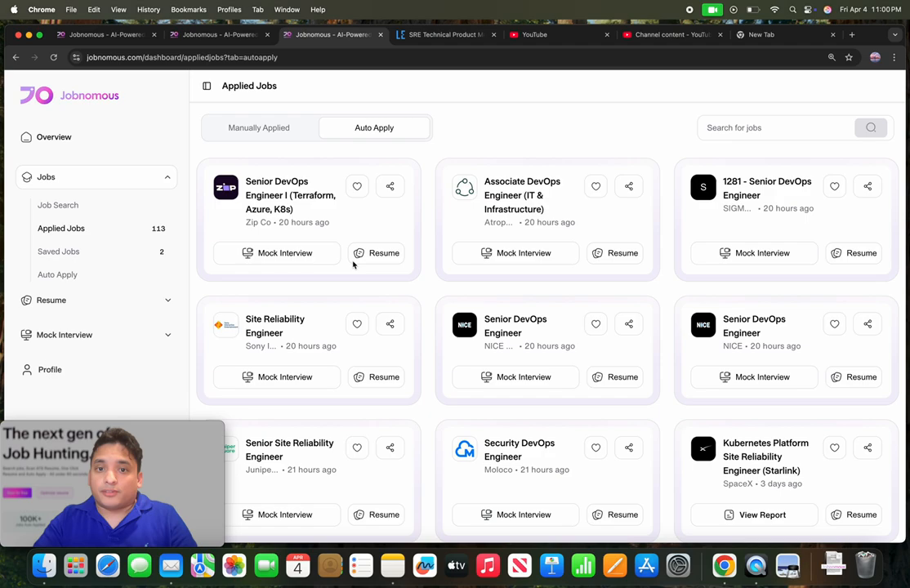Share the Security DevOps Engineer job
The image size is (910, 588).
(628, 448)
